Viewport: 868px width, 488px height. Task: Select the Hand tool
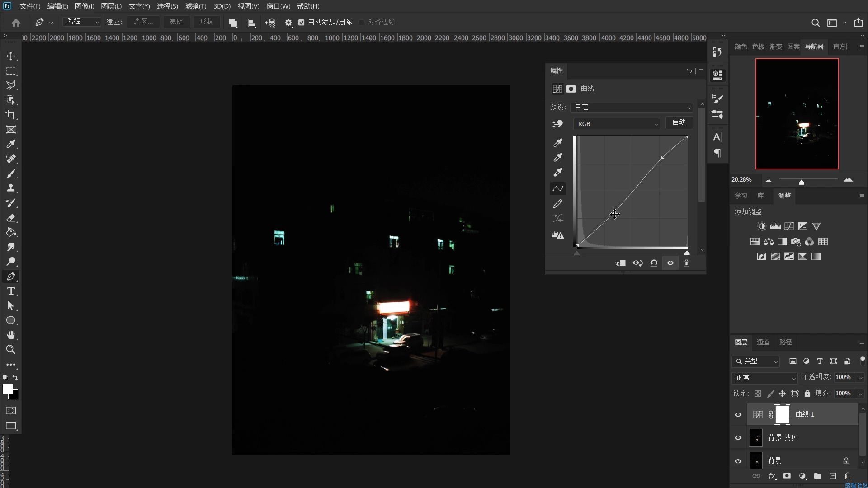coord(11,335)
